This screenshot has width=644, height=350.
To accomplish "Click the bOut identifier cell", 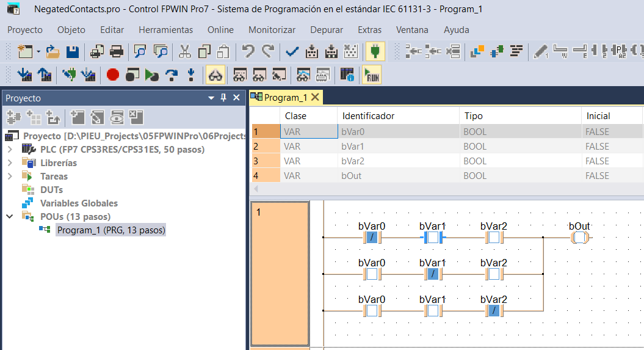I will 398,176.
